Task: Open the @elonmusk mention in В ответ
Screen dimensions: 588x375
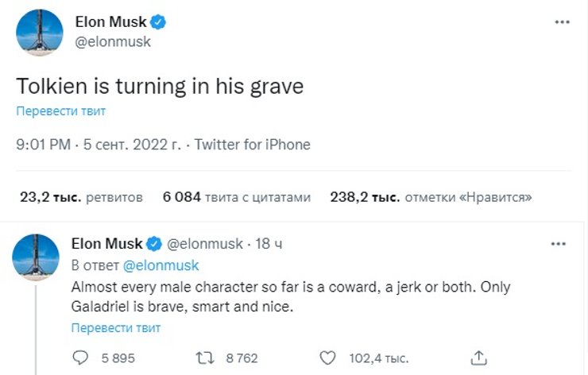Action: pyautogui.click(x=161, y=265)
